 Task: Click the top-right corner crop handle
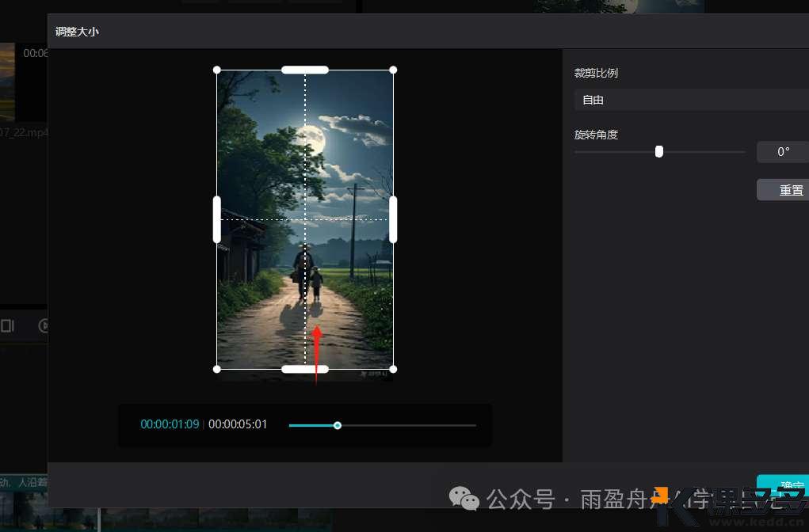tap(393, 70)
